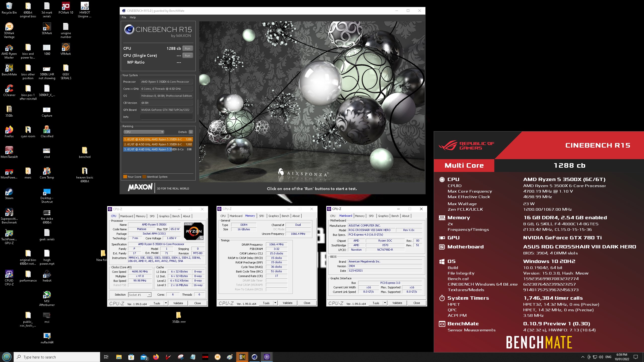Screen dimensions: 644x362
Task: Click the Cinebench taskbar icon
Action: point(254,357)
